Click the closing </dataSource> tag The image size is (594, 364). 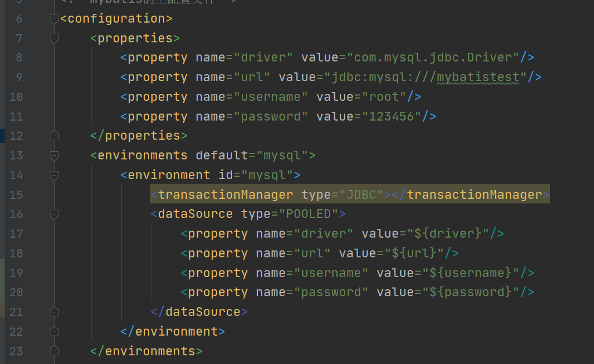(x=199, y=312)
